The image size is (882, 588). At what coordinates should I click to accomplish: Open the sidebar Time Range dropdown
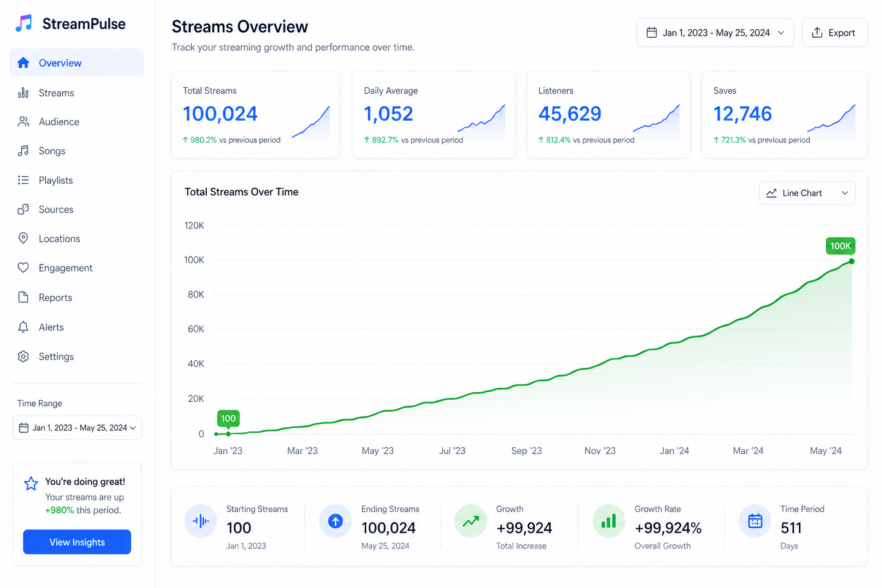pyautogui.click(x=77, y=428)
